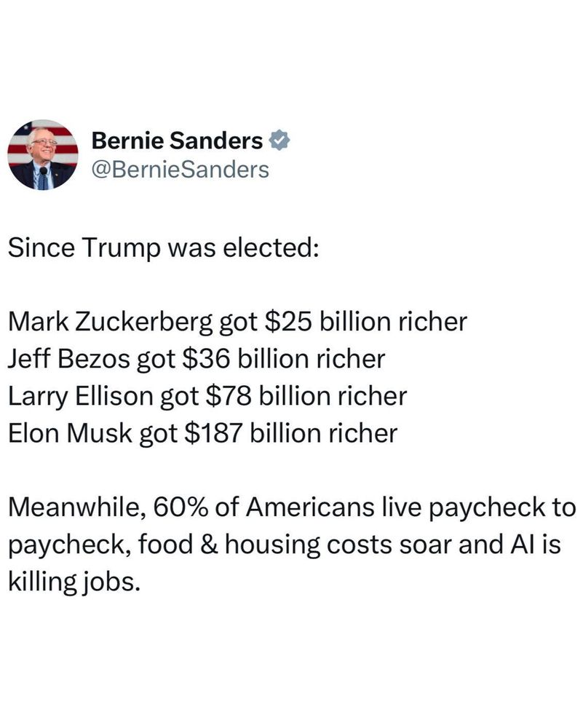Click the Elon Musk name in tweet
The height and width of the screenshot is (728, 583).
click(x=70, y=433)
